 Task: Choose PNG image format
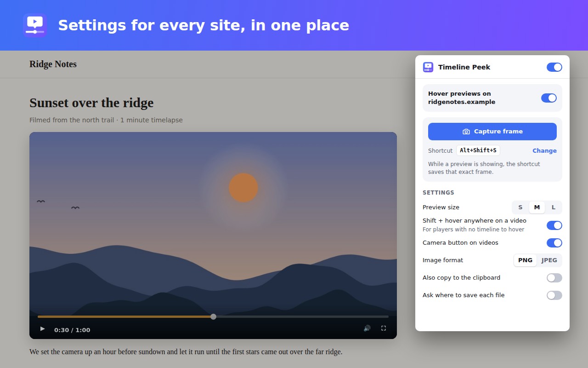tap(525, 260)
